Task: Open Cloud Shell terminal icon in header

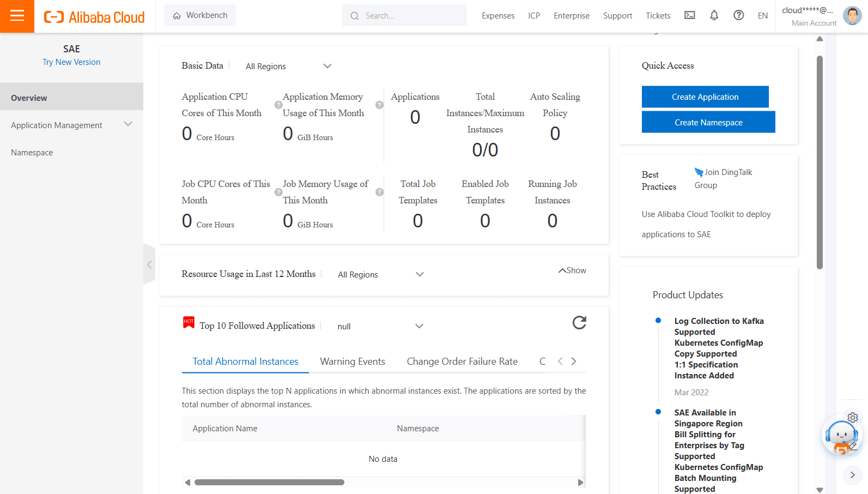Action: point(690,15)
